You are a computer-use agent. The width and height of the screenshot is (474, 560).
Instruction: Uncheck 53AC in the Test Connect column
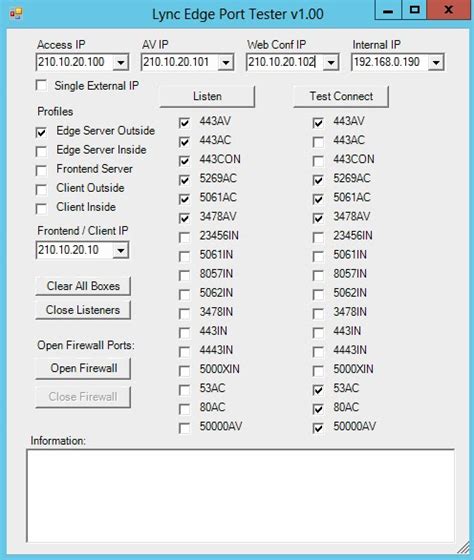pos(318,390)
